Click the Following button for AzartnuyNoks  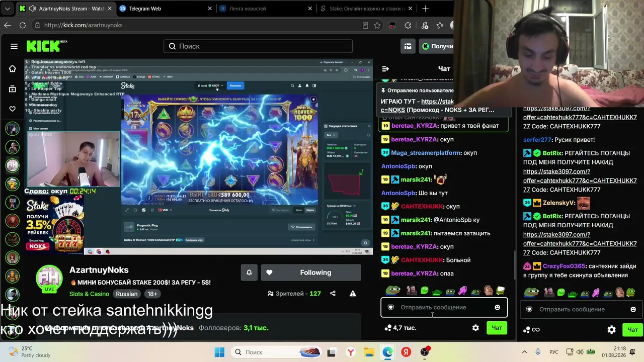(x=311, y=273)
